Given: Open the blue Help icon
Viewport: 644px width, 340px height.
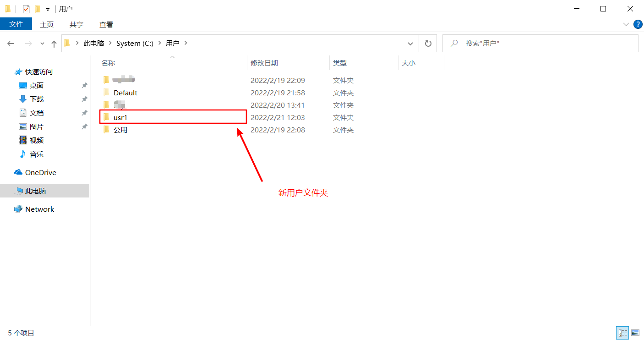Looking at the screenshot, I should click(x=638, y=24).
